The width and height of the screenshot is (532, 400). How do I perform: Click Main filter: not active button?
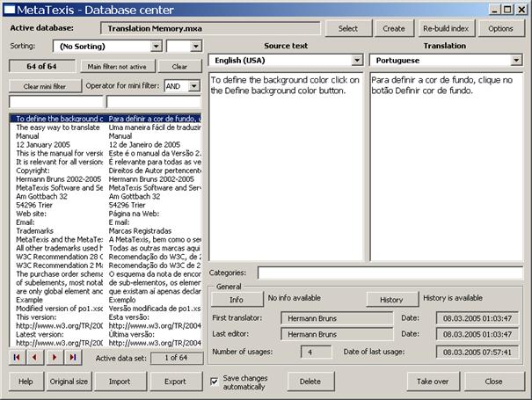(x=118, y=67)
